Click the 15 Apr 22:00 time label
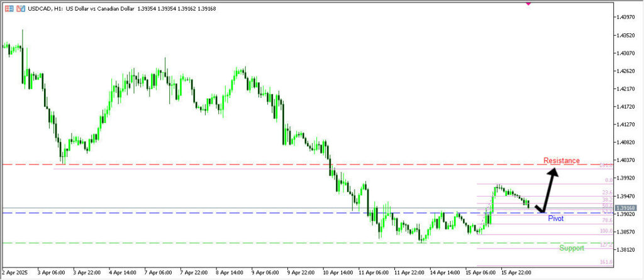644x280 pixels. [517, 274]
